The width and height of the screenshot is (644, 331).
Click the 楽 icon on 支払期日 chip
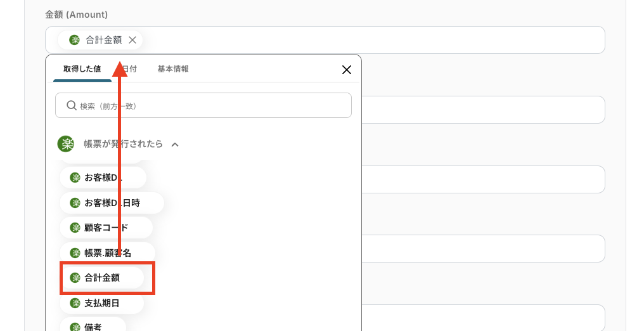tap(75, 303)
